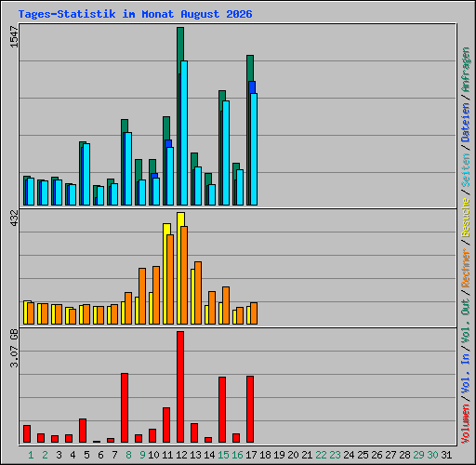Click day label '27' on the x-axis
Image resolution: width=476 pixels, height=465 pixels.
click(390, 455)
